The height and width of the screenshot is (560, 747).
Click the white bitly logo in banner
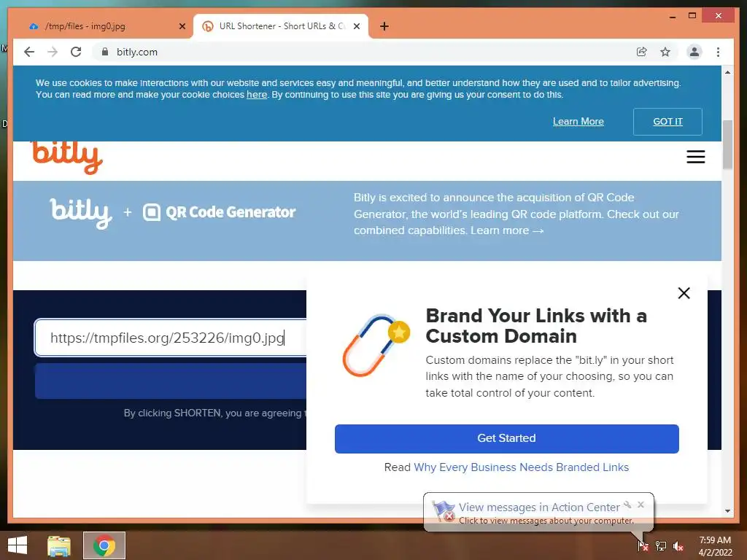coord(81,213)
